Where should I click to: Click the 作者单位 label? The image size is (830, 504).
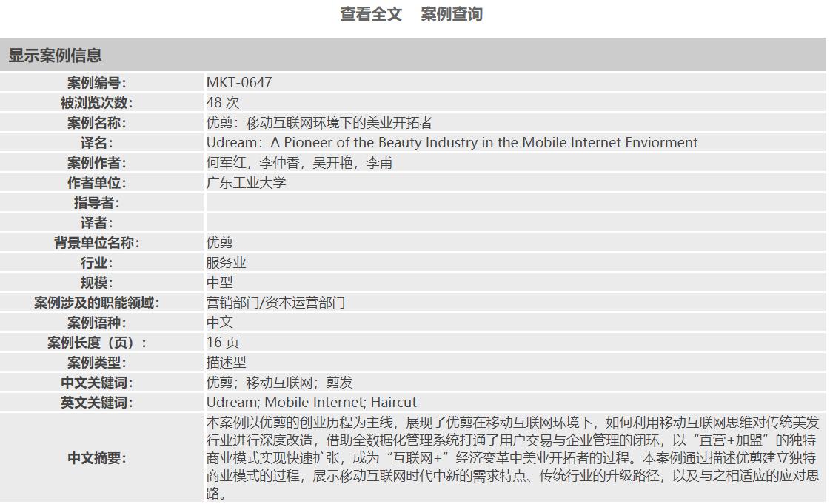click(x=96, y=183)
